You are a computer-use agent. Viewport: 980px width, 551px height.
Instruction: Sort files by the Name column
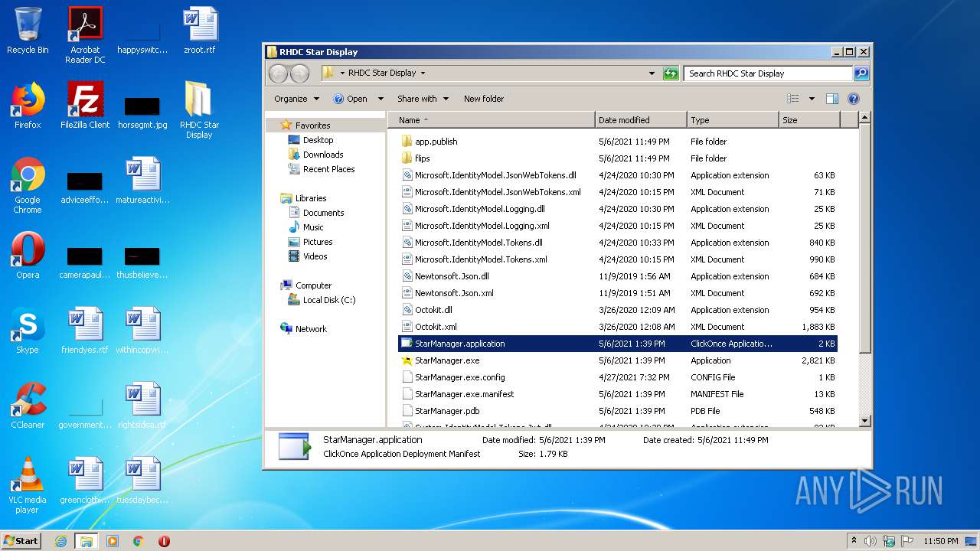click(492, 120)
